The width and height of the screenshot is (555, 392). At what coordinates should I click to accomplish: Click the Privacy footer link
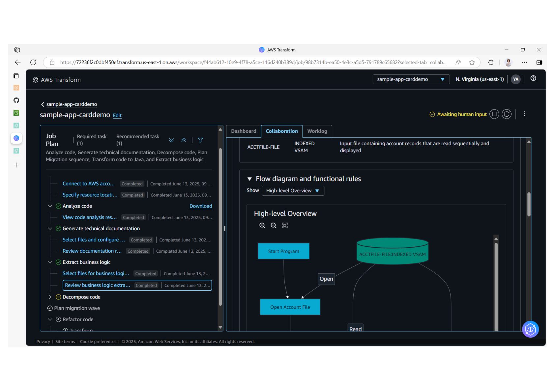click(x=43, y=342)
